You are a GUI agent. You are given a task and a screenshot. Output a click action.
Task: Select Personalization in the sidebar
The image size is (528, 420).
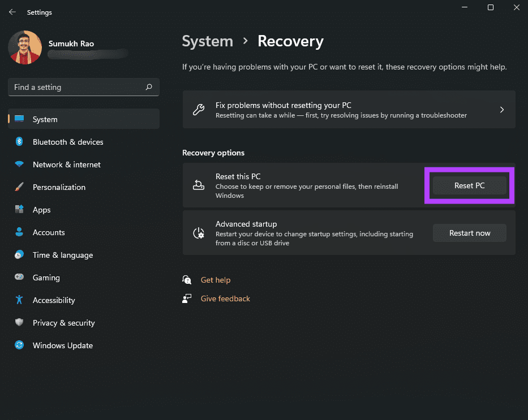tap(84, 187)
